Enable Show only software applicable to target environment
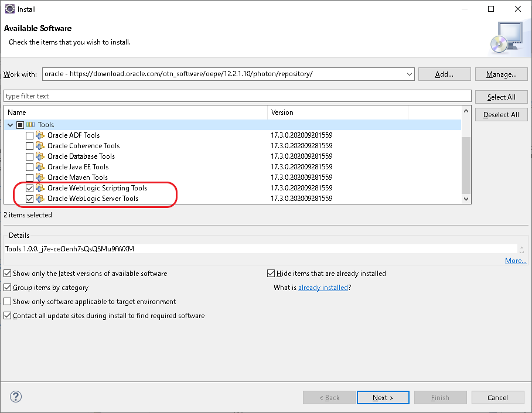 [x=8, y=301]
